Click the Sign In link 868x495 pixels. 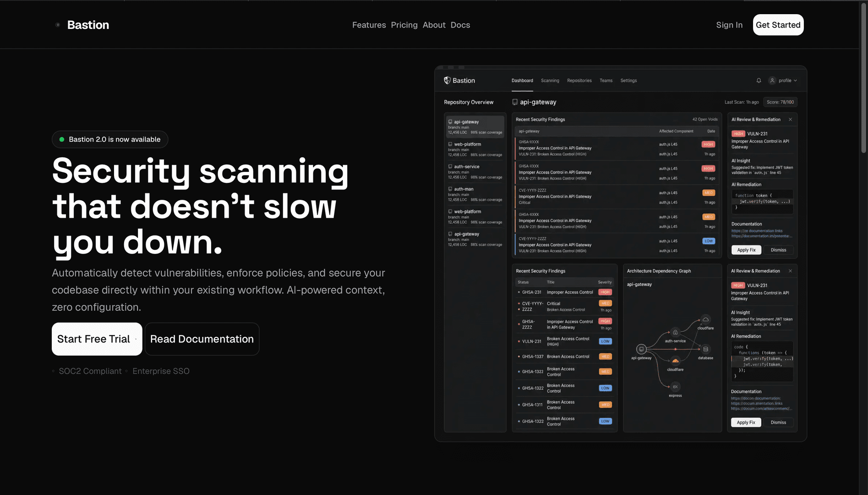(729, 25)
